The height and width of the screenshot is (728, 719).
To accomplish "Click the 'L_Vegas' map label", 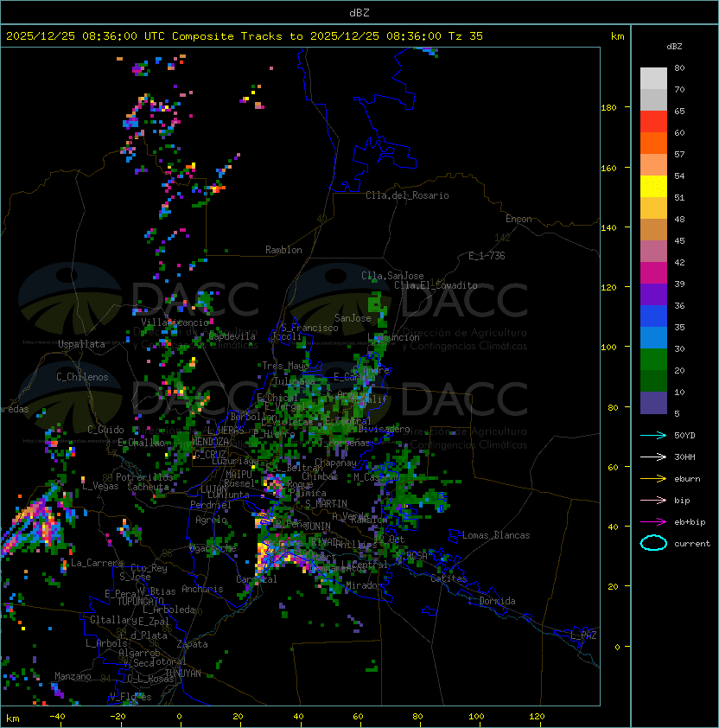I will [100, 486].
